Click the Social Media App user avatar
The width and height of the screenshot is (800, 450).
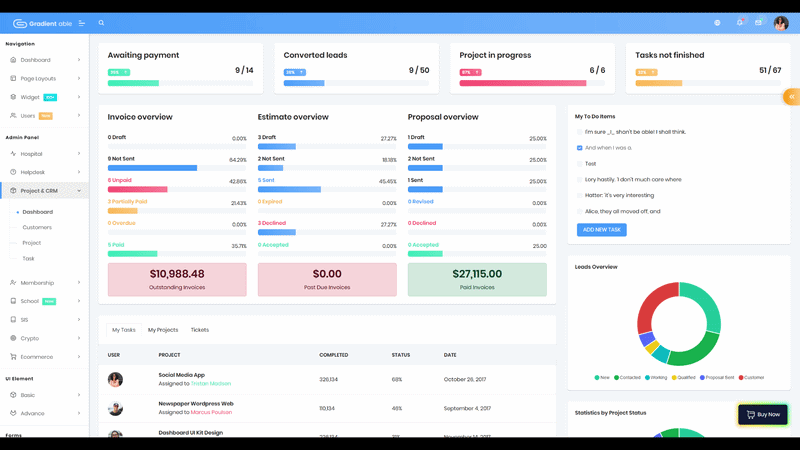(x=115, y=380)
